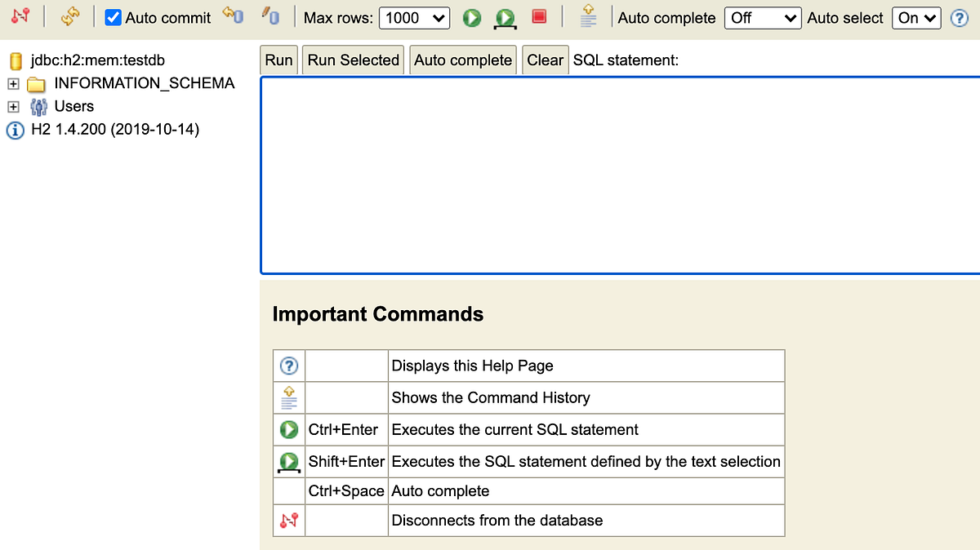980x550 pixels.
Task: Open the Max rows dropdown
Action: click(414, 17)
